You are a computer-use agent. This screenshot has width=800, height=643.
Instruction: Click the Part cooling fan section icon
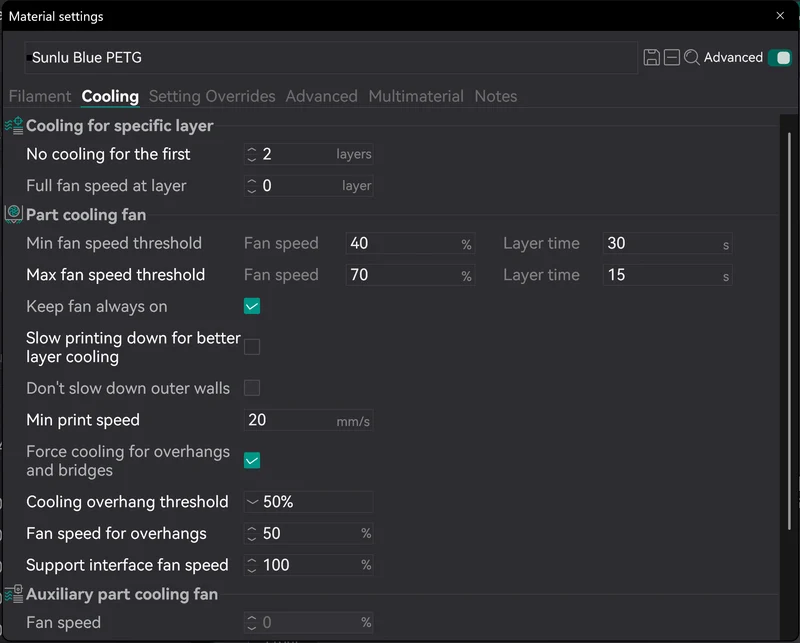pyautogui.click(x=14, y=214)
